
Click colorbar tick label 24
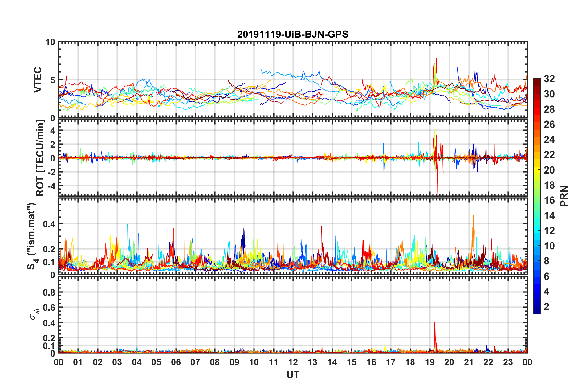549,140
